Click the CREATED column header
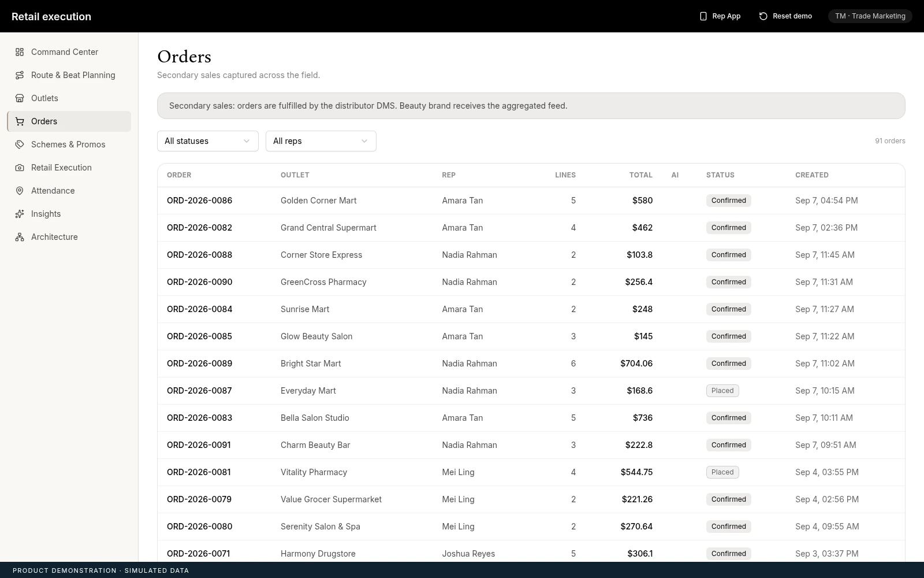 [x=812, y=175]
